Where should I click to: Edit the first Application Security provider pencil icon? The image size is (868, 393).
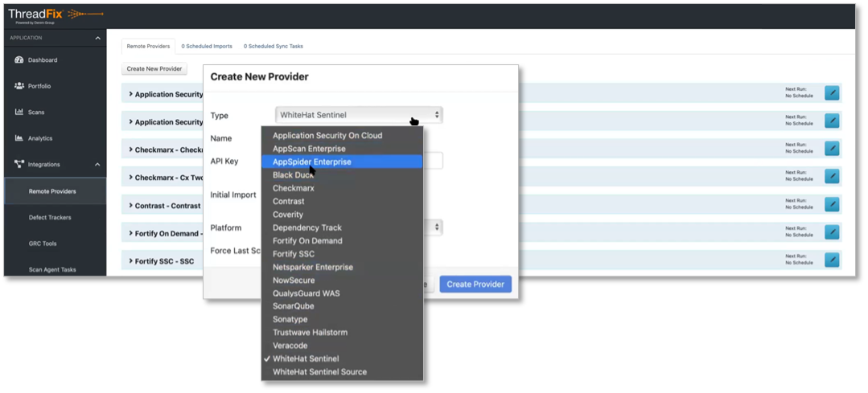832,93
